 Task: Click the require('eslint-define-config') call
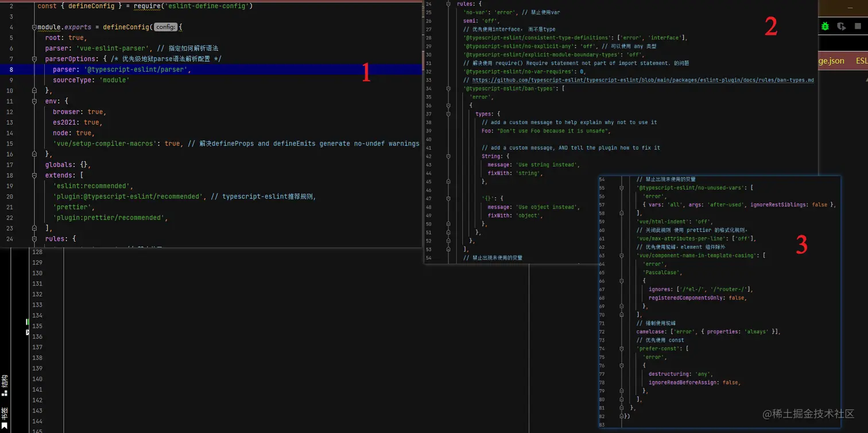[193, 6]
